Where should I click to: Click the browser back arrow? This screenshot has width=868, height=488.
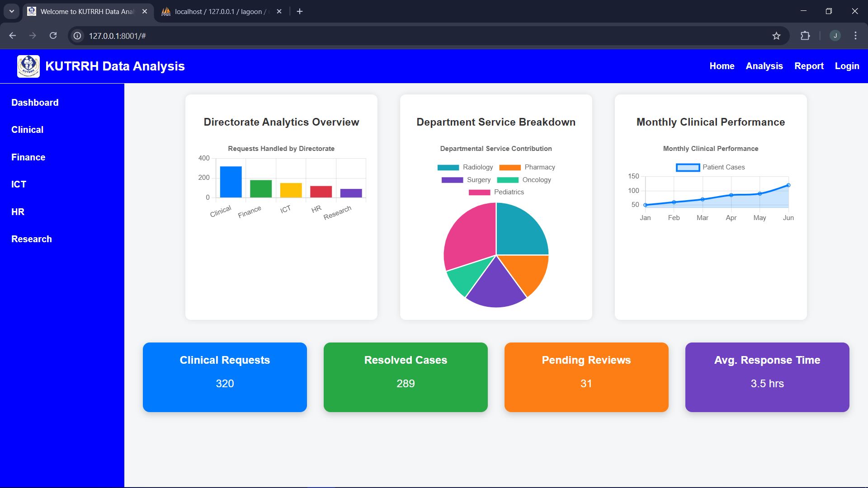13,36
